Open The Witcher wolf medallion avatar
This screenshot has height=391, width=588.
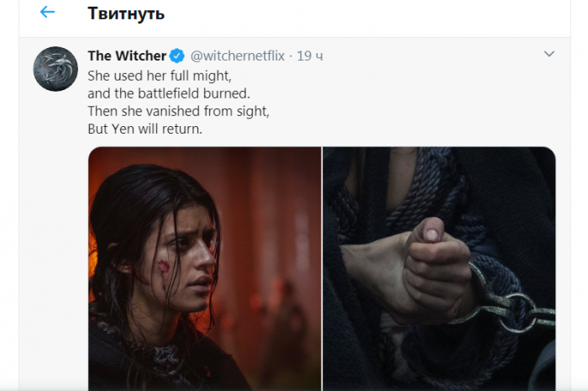[x=55, y=69]
